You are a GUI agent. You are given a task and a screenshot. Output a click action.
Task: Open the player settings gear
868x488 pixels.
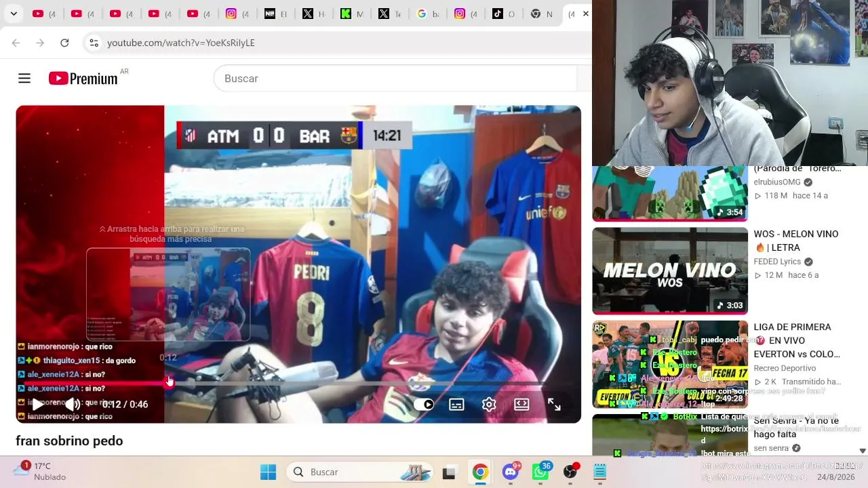click(489, 405)
